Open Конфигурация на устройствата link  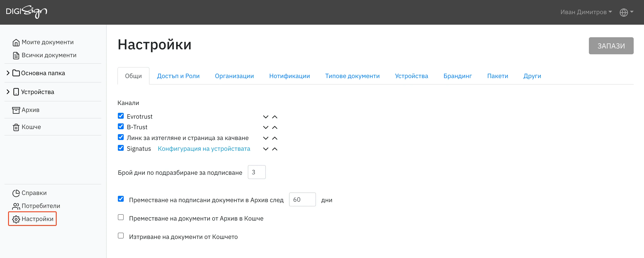click(x=204, y=149)
